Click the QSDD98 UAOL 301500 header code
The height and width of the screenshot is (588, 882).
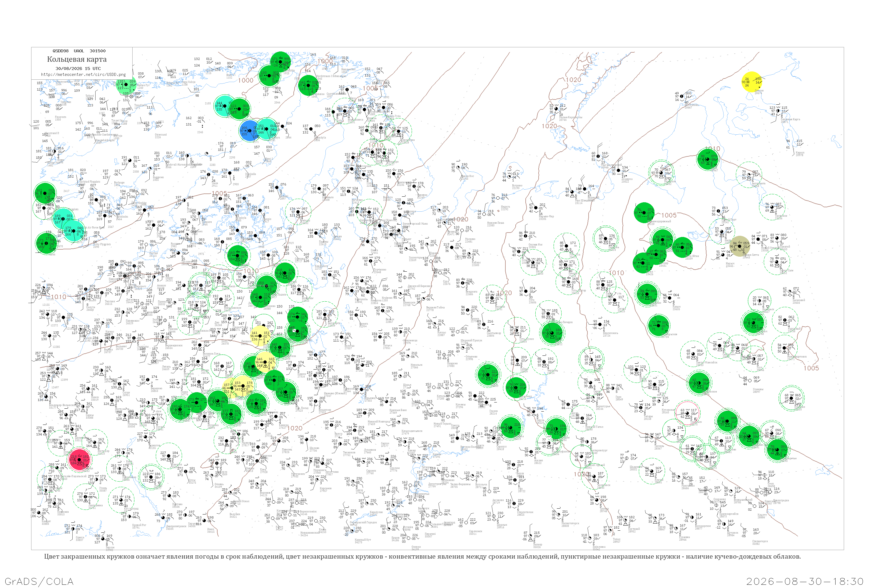[79, 51]
